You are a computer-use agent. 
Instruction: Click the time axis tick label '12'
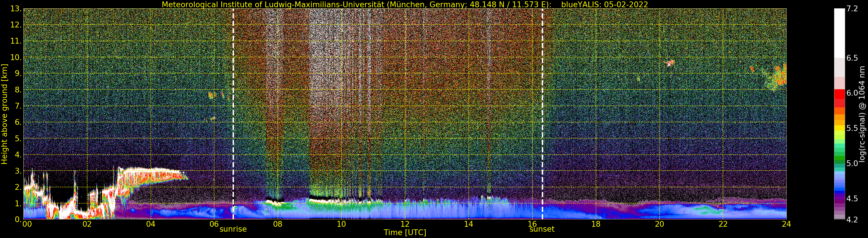(405, 224)
